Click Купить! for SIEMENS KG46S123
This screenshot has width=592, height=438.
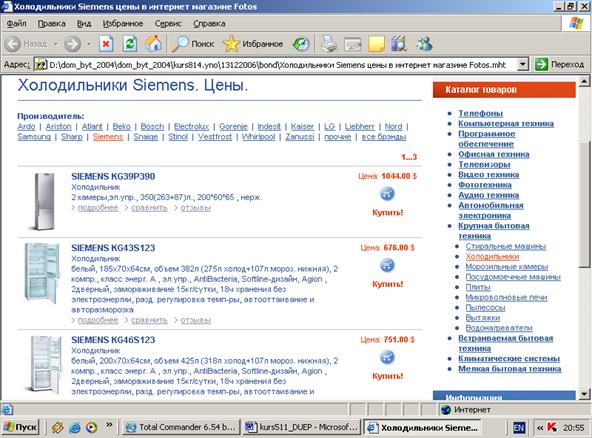coord(388,376)
